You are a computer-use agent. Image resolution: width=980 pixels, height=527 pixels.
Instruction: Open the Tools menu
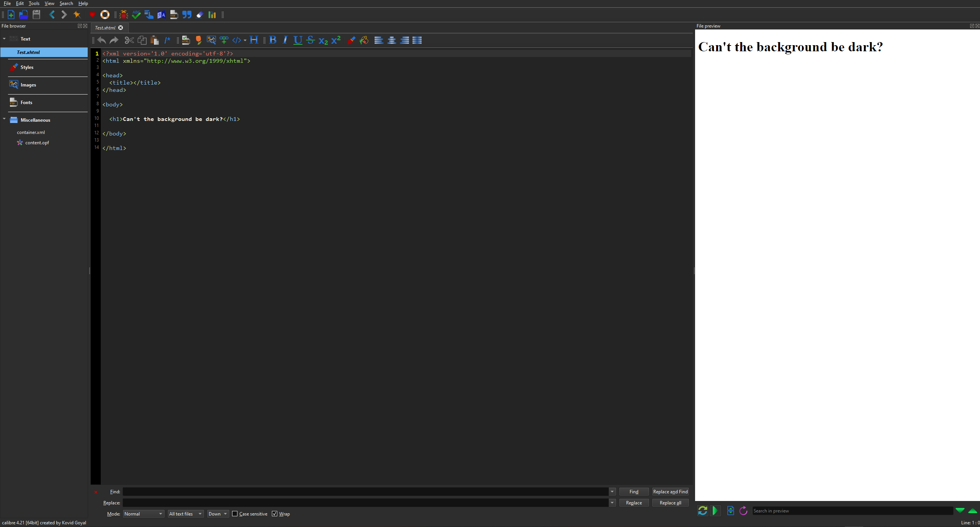tap(34, 3)
